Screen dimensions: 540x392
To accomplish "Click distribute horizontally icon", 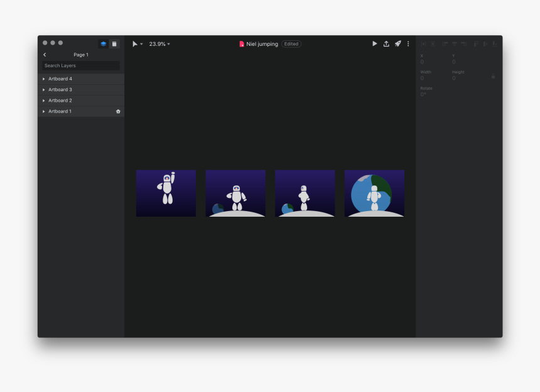I will (x=424, y=44).
